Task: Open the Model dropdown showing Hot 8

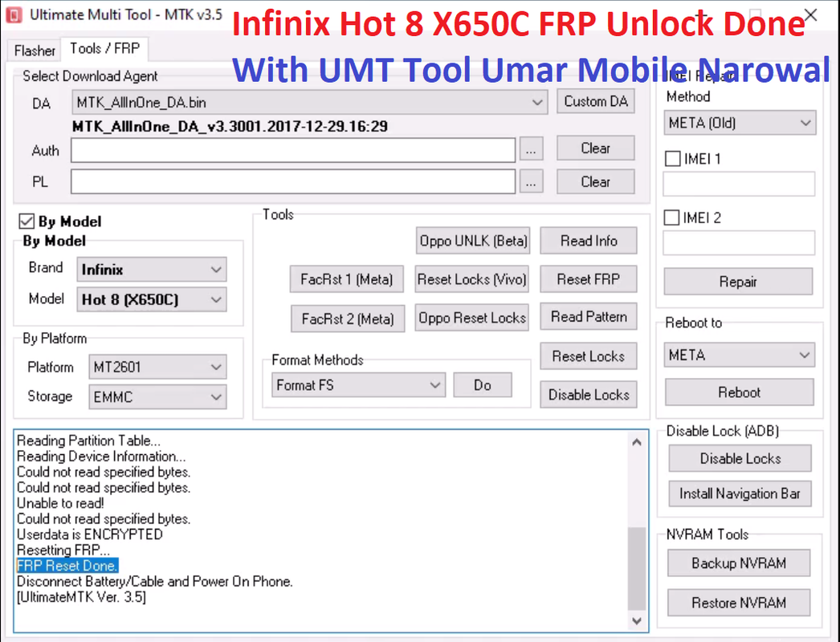Action: (152, 300)
